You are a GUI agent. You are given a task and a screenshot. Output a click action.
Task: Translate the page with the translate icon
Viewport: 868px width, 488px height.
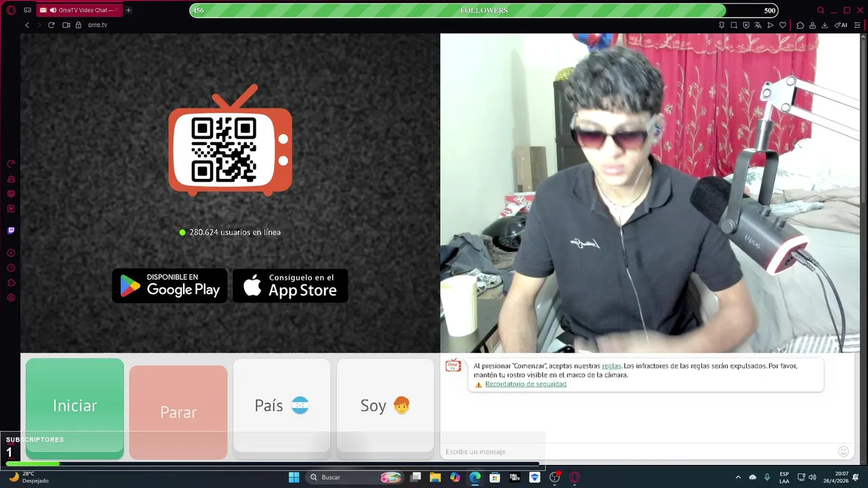[758, 25]
